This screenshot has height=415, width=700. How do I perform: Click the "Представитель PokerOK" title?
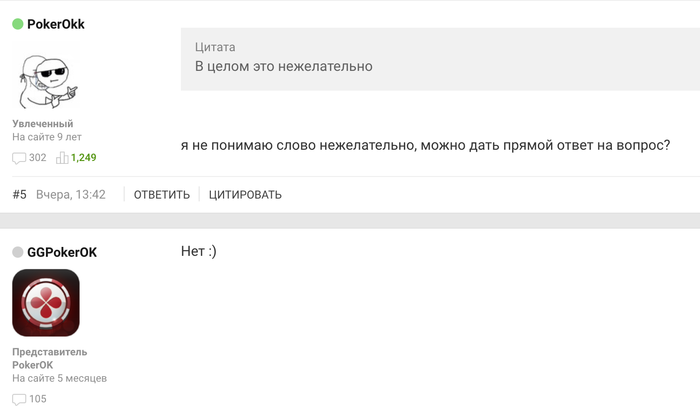point(49,358)
